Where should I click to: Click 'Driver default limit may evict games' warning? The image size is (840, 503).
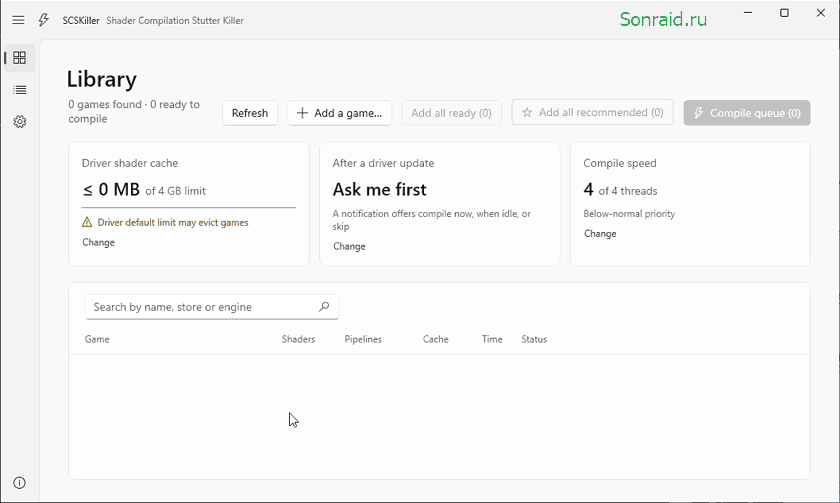[x=173, y=222]
